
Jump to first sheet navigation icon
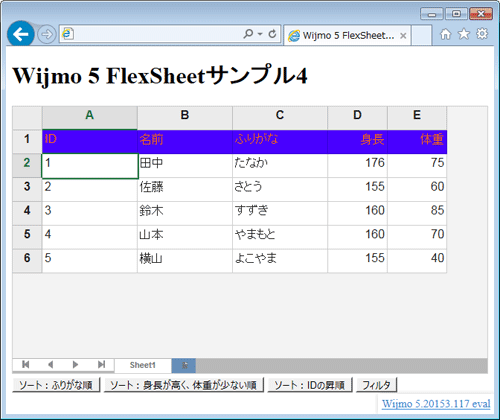[26, 365]
